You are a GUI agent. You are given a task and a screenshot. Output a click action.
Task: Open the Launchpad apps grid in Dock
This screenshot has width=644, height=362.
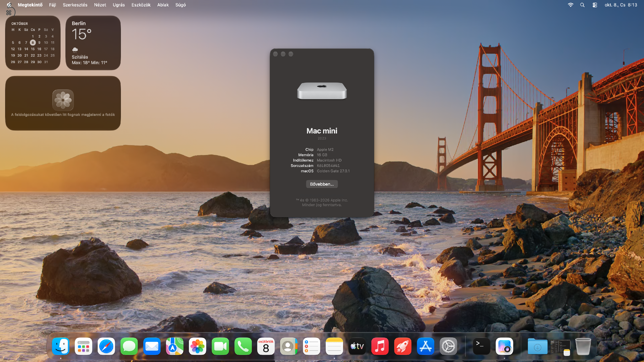pos(84,346)
